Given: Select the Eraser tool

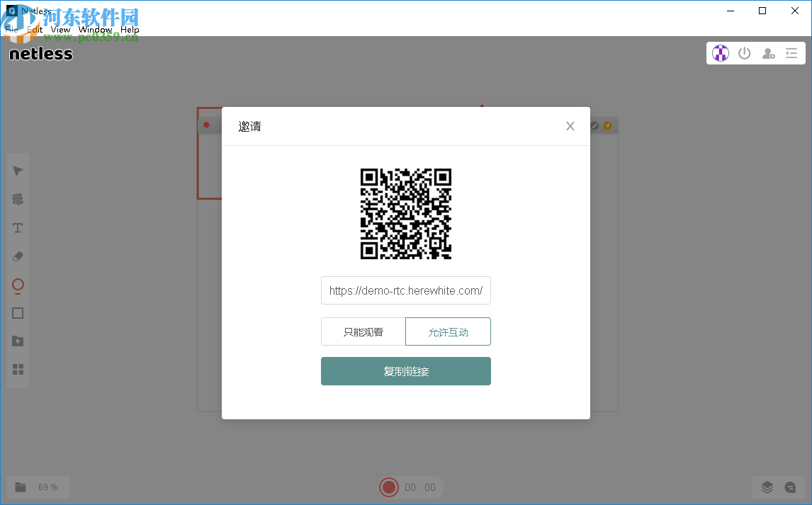Looking at the screenshot, I should (x=18, y=256).
